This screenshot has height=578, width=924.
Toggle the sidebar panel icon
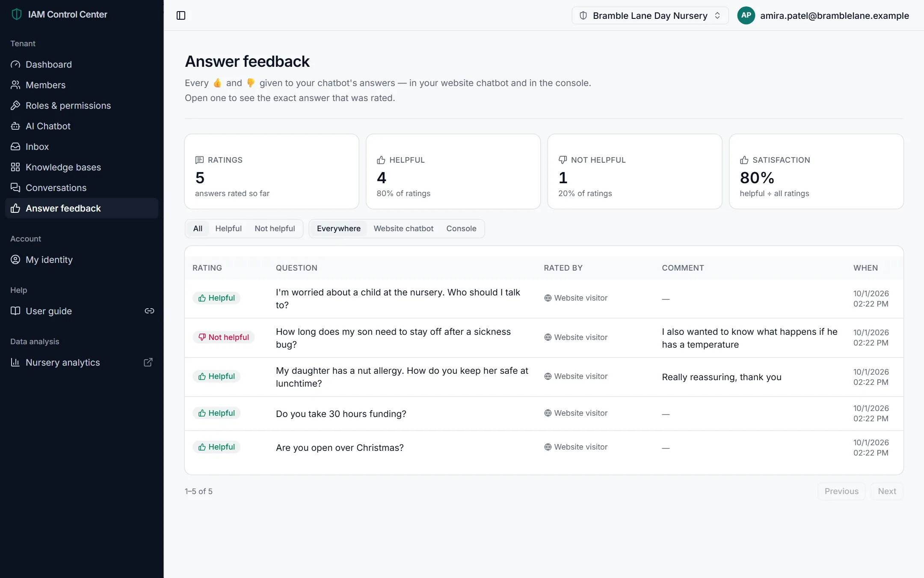pos(181,15)
